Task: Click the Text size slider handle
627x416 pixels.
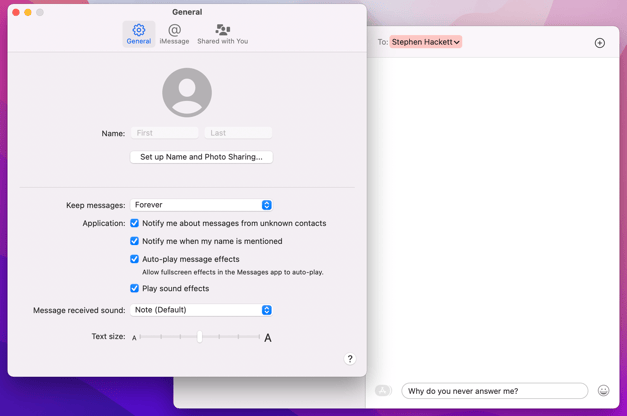Action: (200, 337)
